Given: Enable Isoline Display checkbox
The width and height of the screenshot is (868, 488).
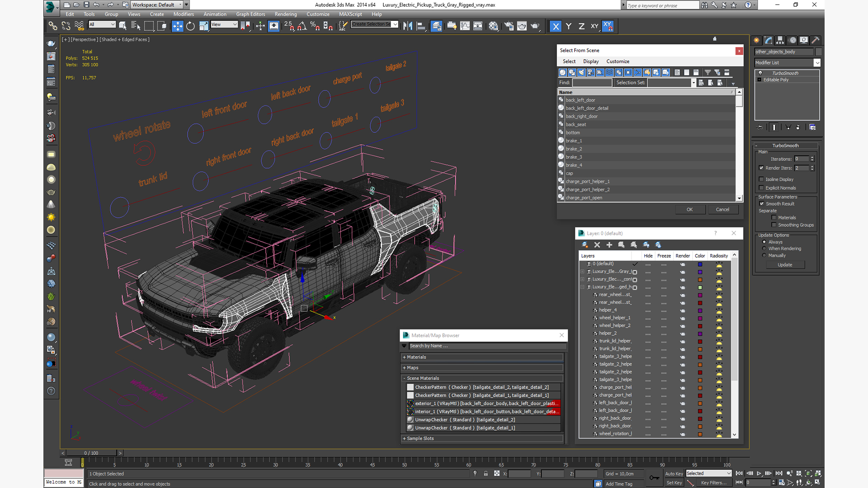Looking at the screenshot, I should click(762, 179).
